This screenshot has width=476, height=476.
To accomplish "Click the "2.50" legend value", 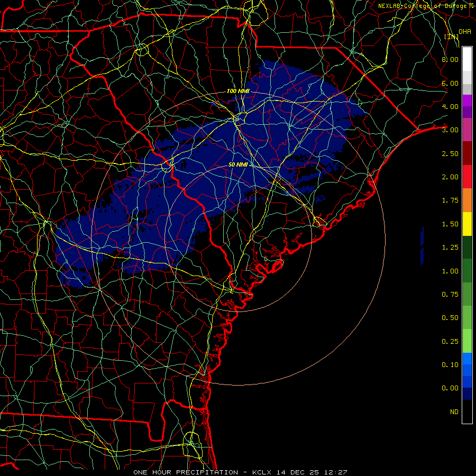I will tap(450, 153).
